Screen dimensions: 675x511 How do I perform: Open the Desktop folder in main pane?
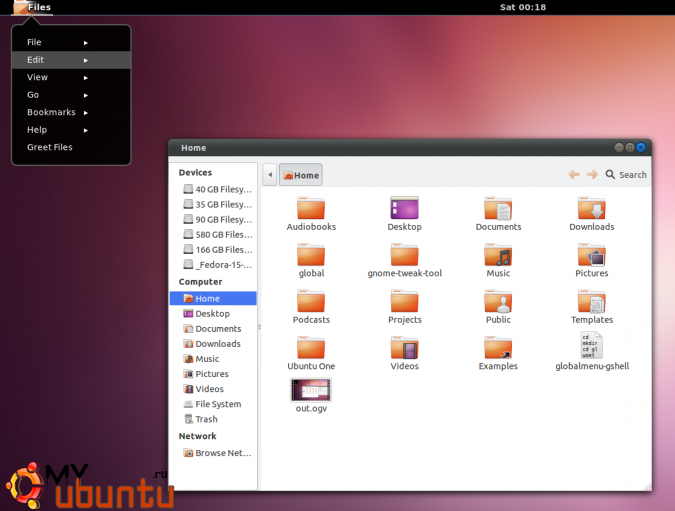(404, 208)
